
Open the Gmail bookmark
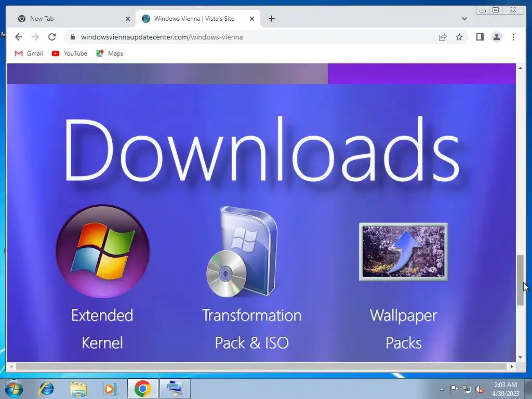[29, 54]
